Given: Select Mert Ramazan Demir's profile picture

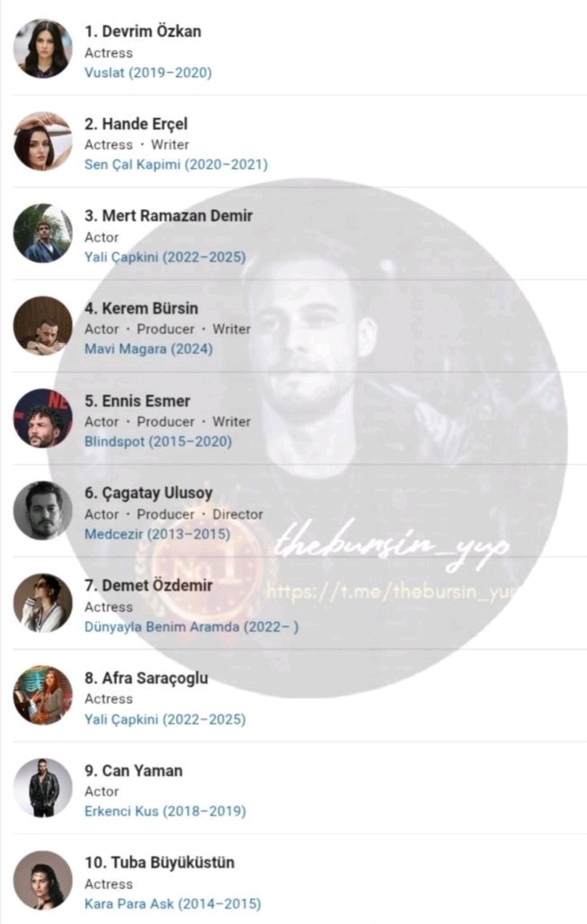Looking at the screenshot, I should click(43, 234).
